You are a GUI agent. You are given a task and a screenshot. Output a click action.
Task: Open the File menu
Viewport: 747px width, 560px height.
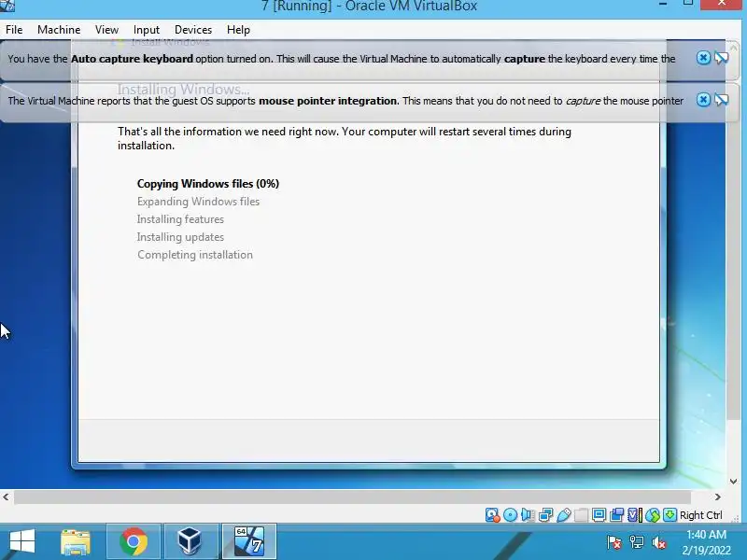click(x=14, y=30)
